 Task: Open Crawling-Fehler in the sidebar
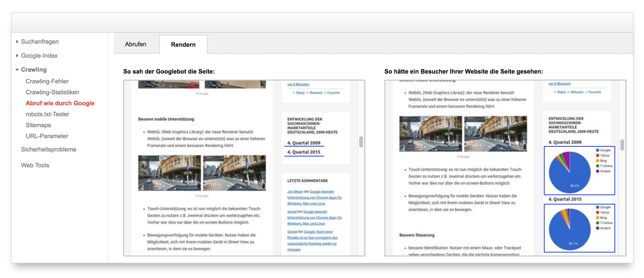click(x=47, y=81)
